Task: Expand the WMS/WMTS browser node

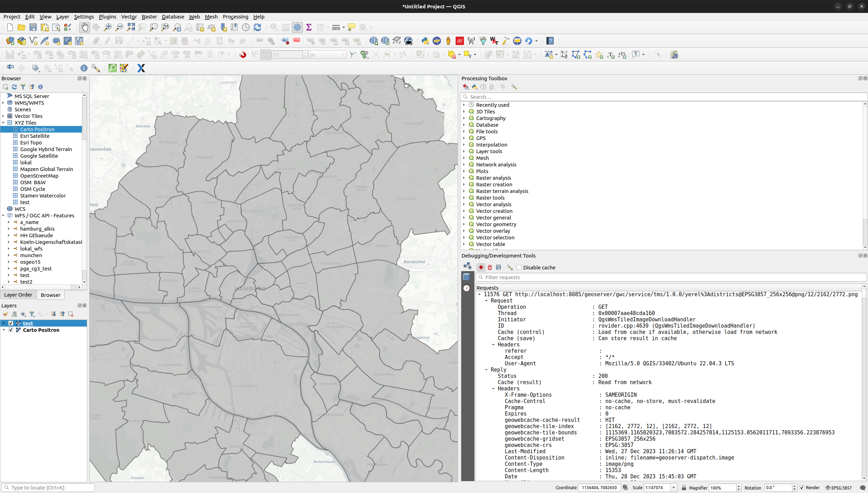Action: (3, 103)
